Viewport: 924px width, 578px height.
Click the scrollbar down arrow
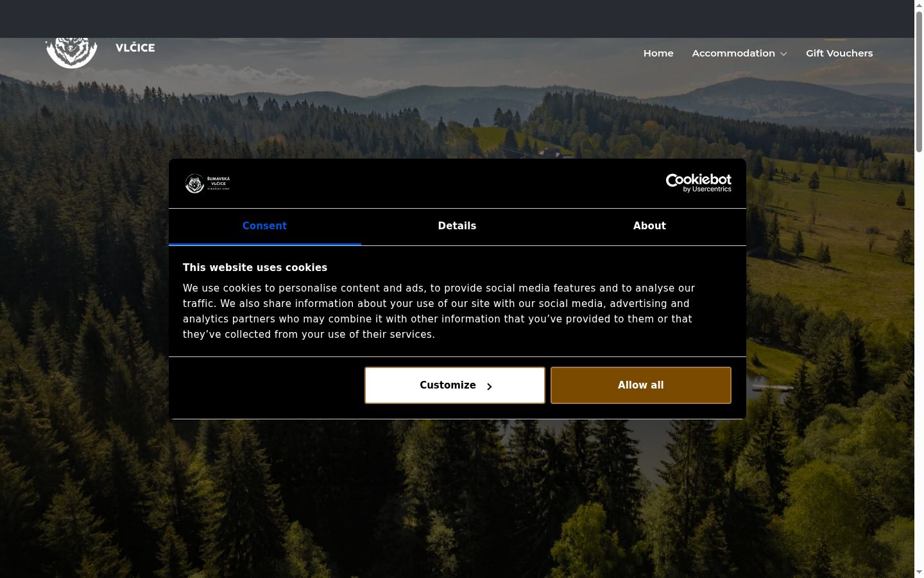(919, 572)
